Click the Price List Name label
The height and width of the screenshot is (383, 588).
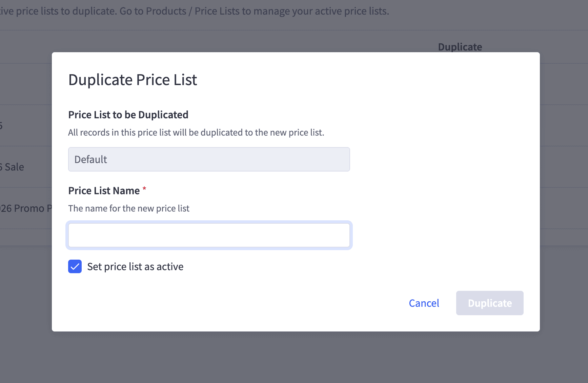click(104, 190)
